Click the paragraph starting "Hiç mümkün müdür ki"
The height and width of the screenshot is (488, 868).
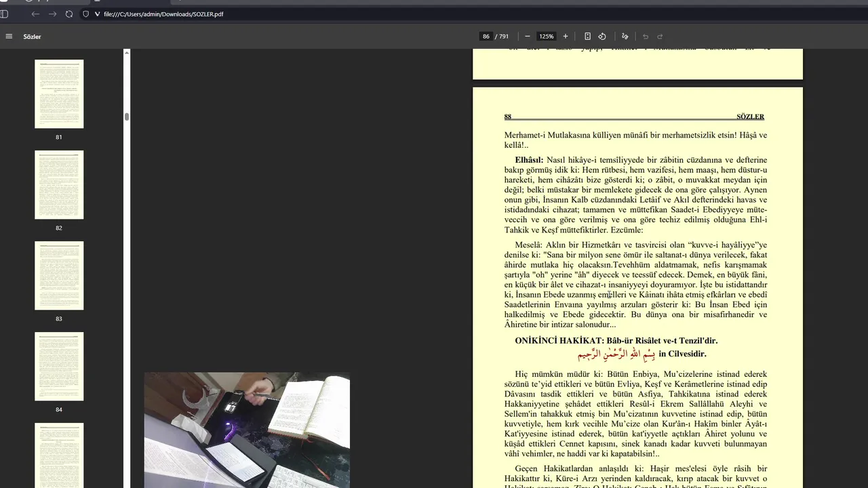click(635, 414)
